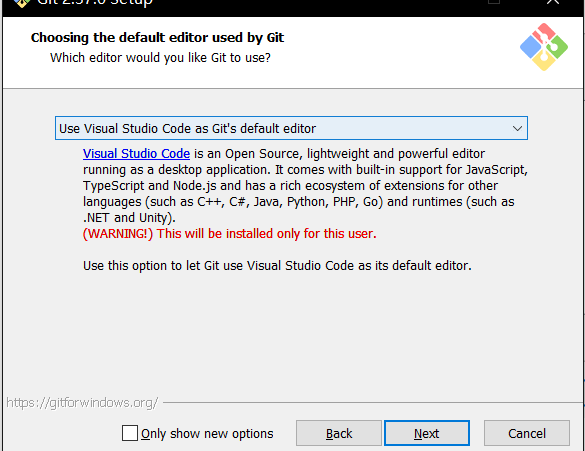
Task: Click the gitforwindows.org URL text
Action: [82, 403]
